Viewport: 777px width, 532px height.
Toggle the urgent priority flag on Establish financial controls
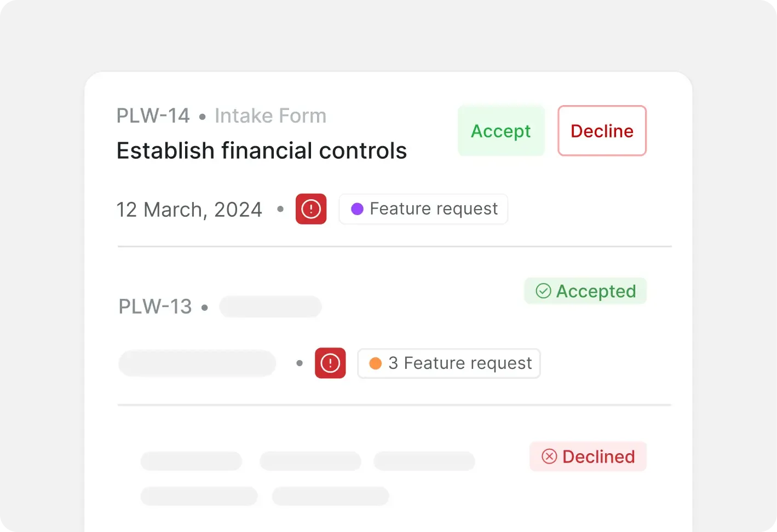pyautogui.click(x=311, y=209)
